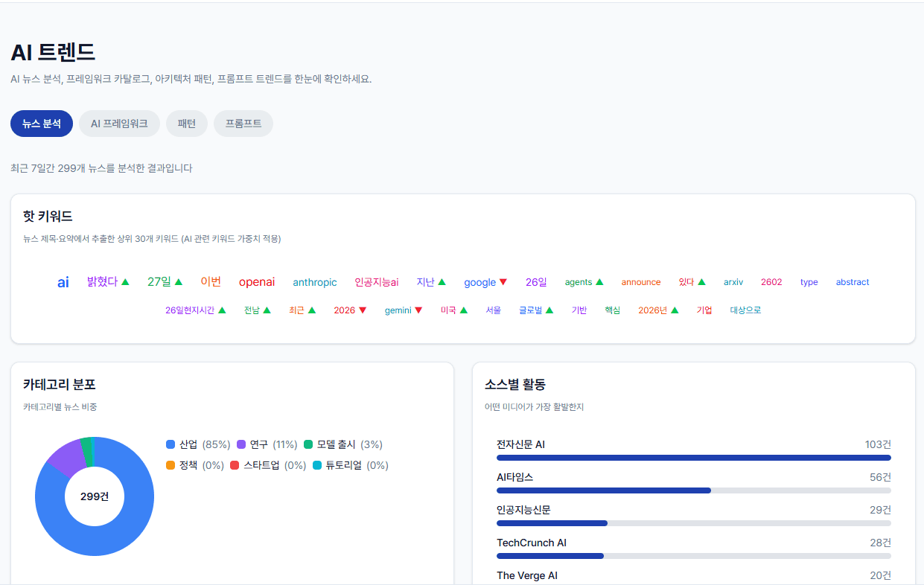The width and height of the screenshot is (924, 585).
Task: Open the 패턴 tab
Action: pos(186,124)
